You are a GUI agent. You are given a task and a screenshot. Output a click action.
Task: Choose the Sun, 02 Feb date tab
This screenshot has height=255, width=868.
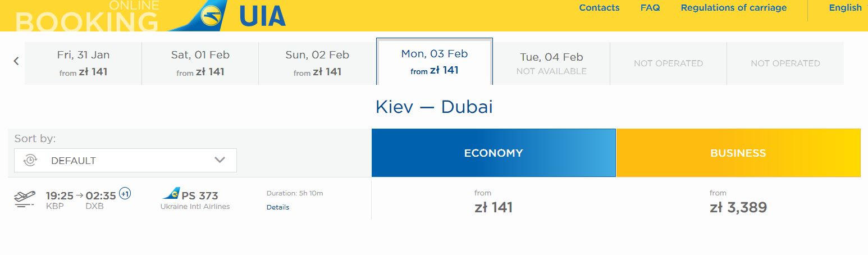[317, 63]
